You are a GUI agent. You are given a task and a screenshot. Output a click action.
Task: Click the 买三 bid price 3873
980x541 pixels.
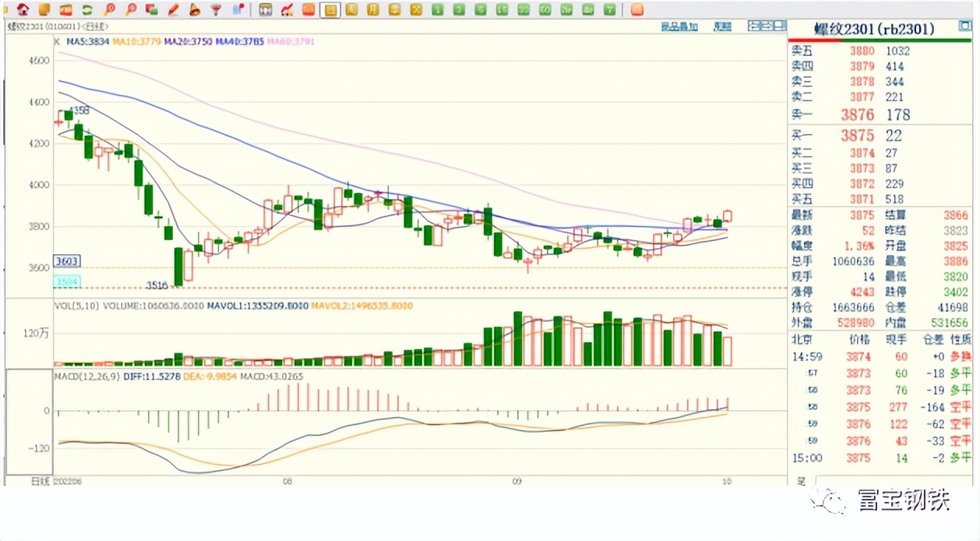861,168
